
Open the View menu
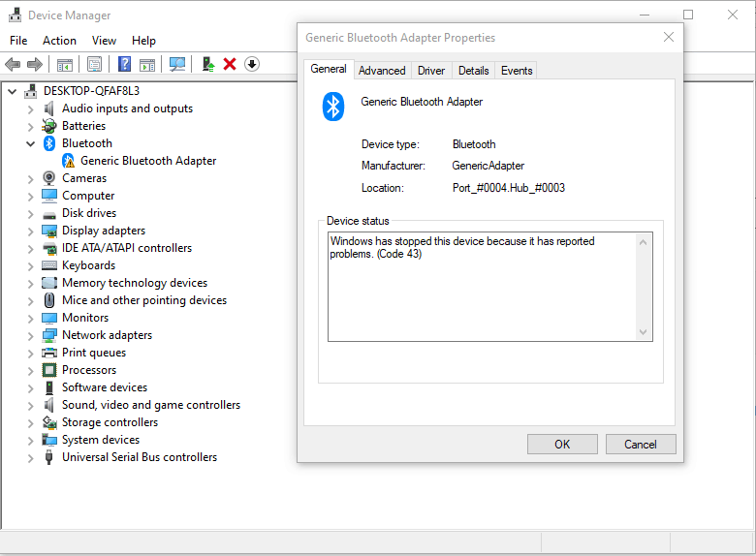[104, 41]
